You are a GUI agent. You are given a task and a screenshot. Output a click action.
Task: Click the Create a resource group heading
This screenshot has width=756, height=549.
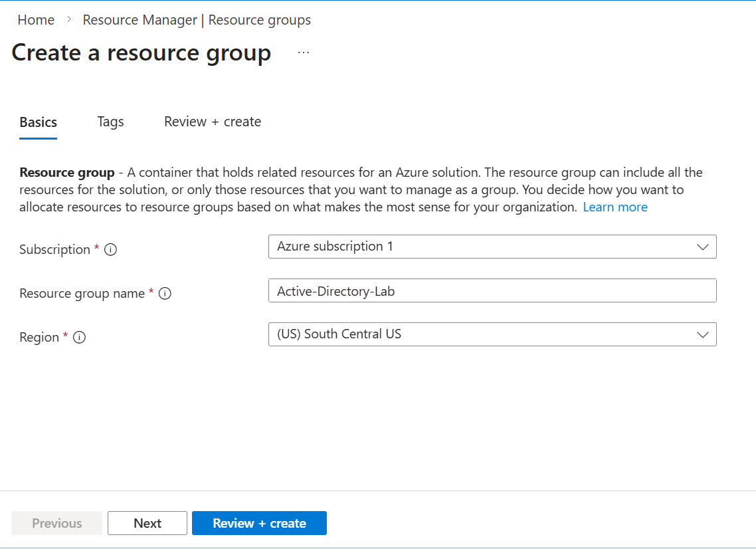[142, 53]
